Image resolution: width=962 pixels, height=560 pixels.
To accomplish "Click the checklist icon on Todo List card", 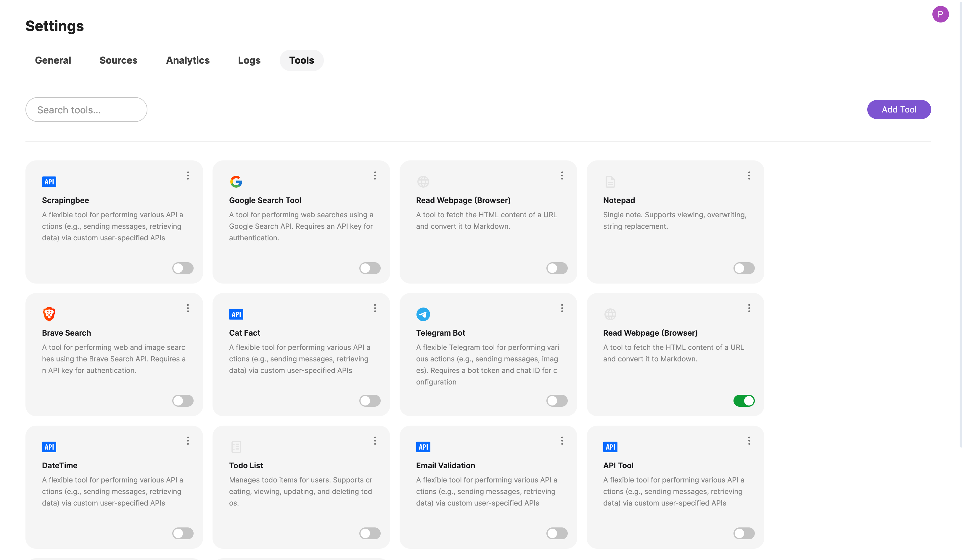I will (x=236, y=447).
